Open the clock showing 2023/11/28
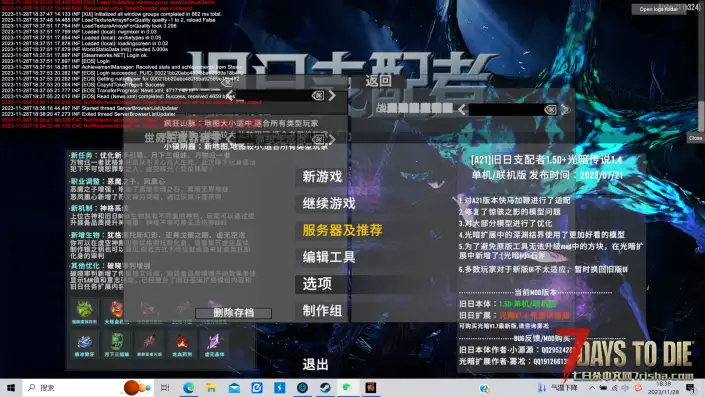The width and height of the screenshot is (705, 397). (x=664, y=388)
